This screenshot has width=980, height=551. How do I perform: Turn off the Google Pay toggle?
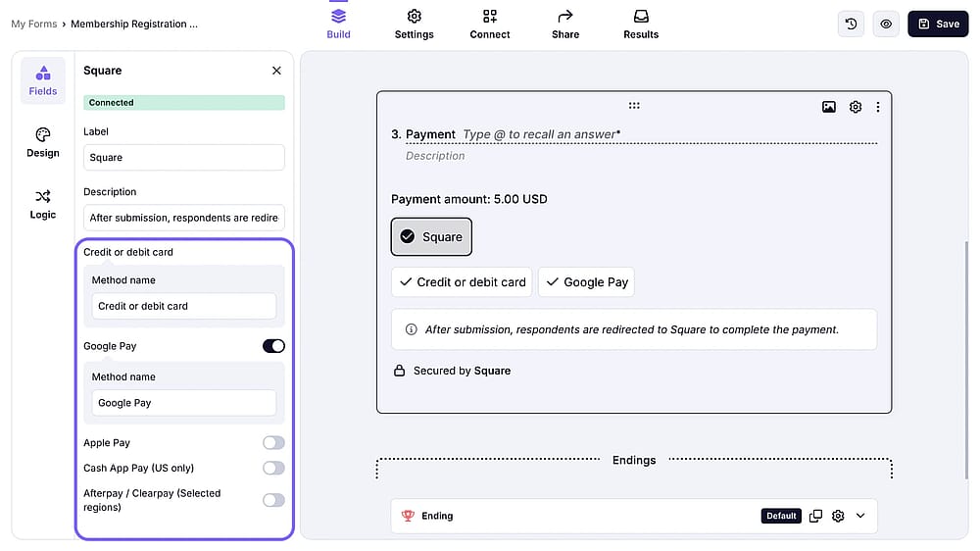click(x=273, y=346)
